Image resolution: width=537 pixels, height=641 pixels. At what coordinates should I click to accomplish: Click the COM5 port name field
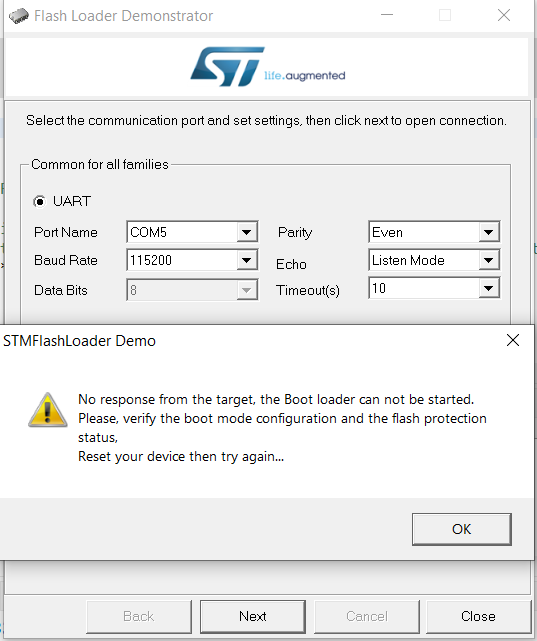pyautogui.click(x=182, y=232)
